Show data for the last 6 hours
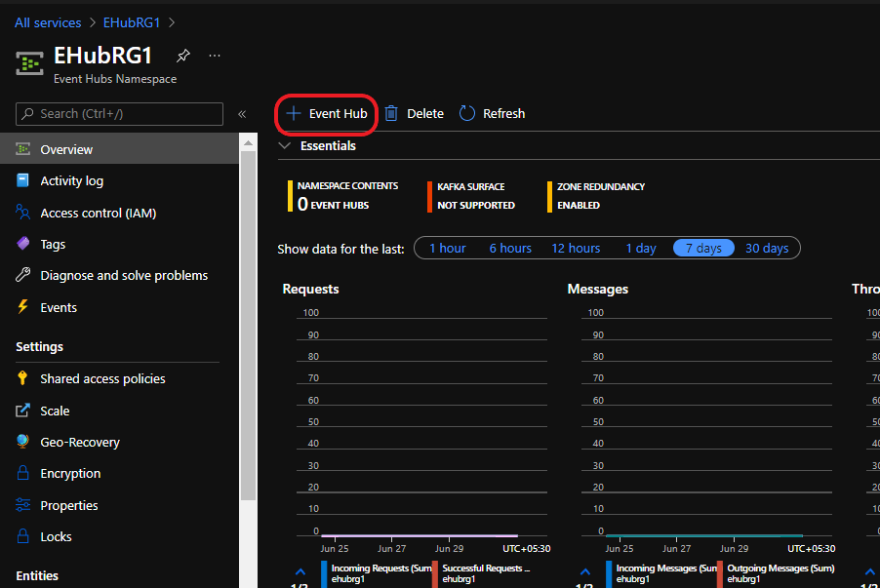This screenshot has height=588, width=880. [x=510, y=248]
